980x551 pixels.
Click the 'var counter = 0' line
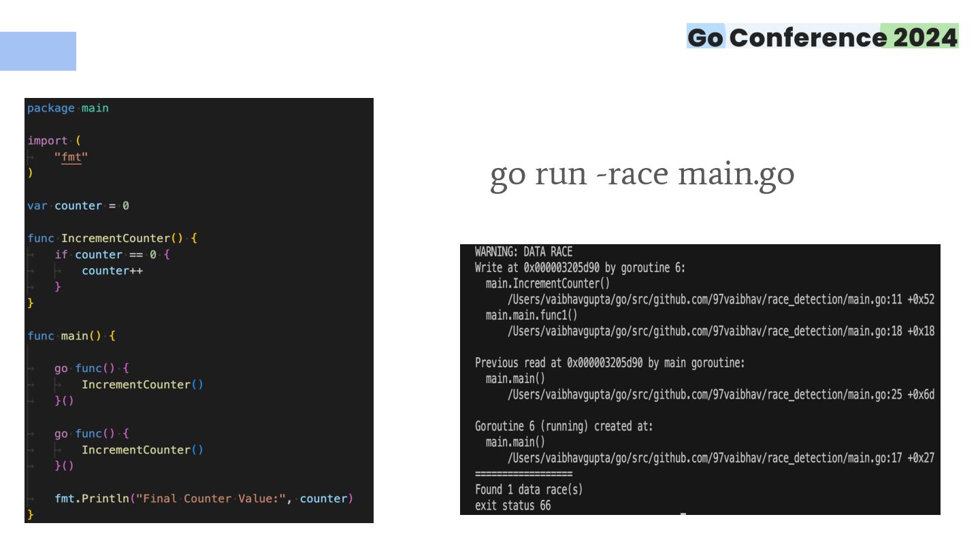(x=78, y=205)
